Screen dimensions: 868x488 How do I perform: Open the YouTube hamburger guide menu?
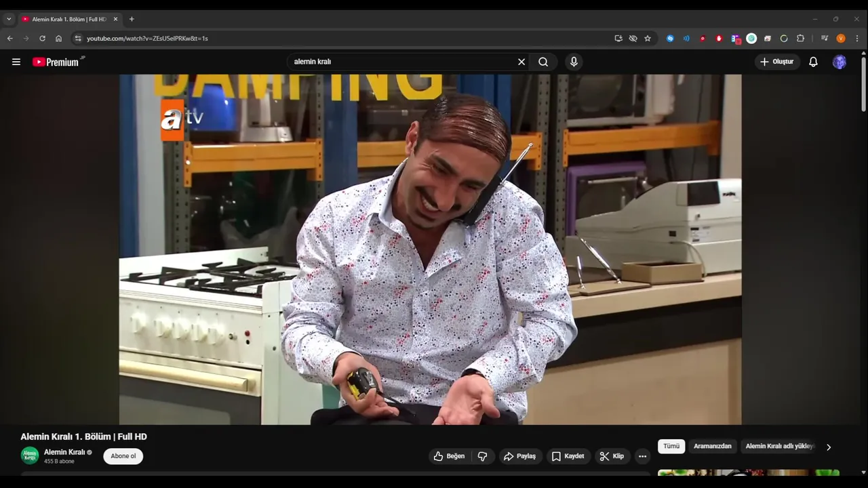click(x=16, y=62)
